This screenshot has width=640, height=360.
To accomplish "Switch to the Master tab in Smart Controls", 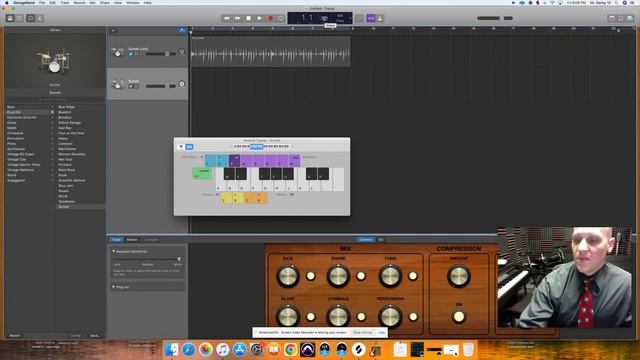I will pos(132,240).
